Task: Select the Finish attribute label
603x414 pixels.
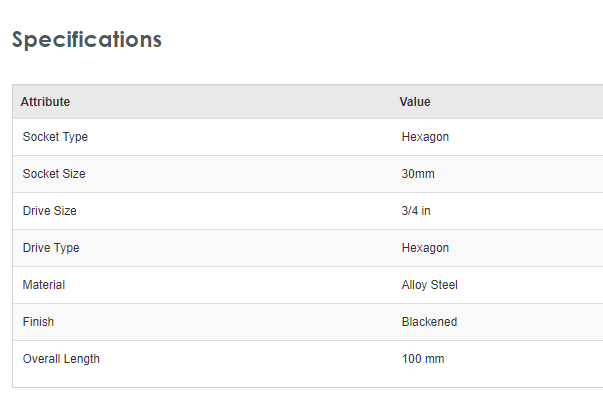Action: (x=38, y=322)
